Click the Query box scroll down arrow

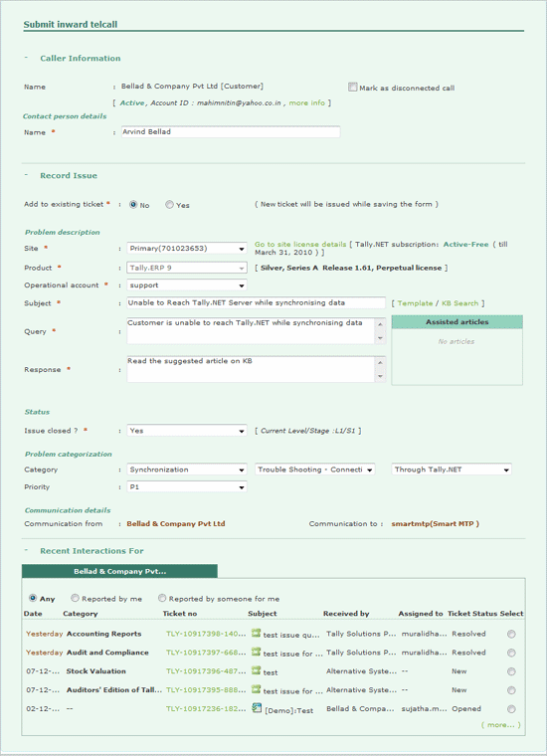(380, 338)
